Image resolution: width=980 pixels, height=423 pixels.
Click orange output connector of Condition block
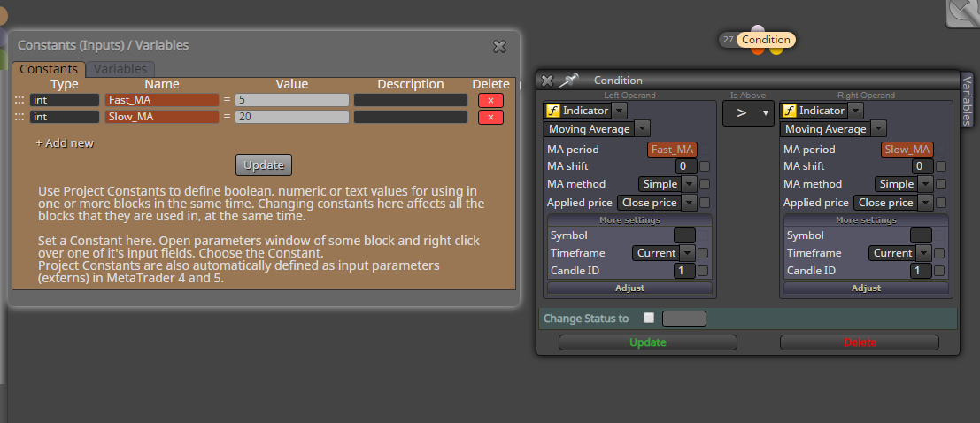pos(758,50)
